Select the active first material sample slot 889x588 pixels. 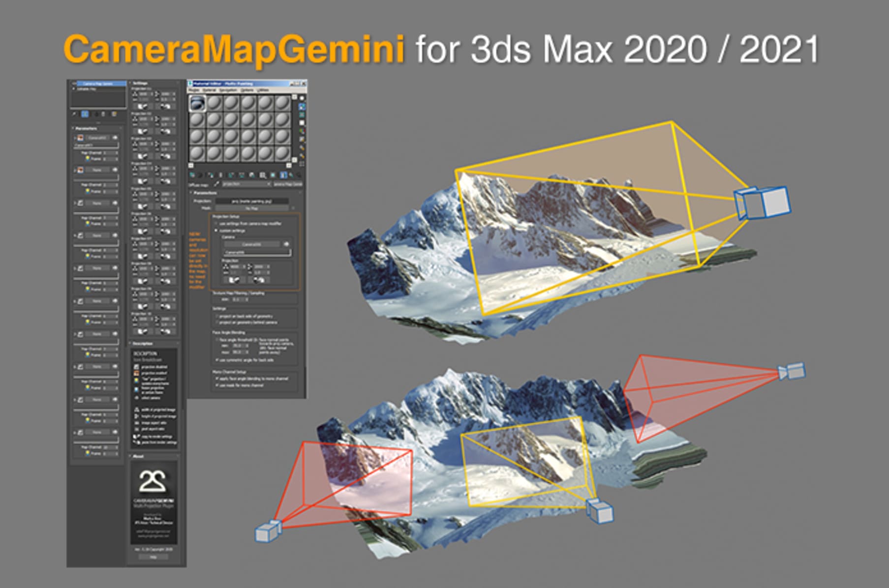(197, 103)
